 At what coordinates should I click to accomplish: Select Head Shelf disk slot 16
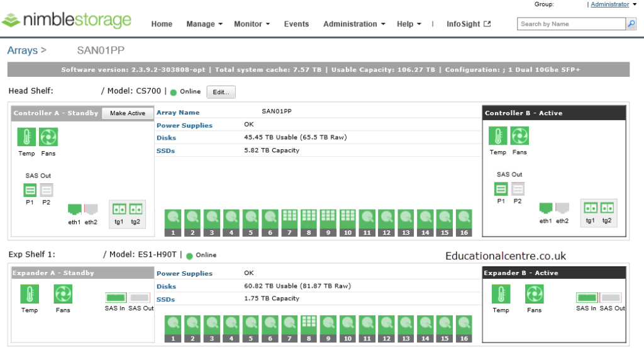click(464, 223)
